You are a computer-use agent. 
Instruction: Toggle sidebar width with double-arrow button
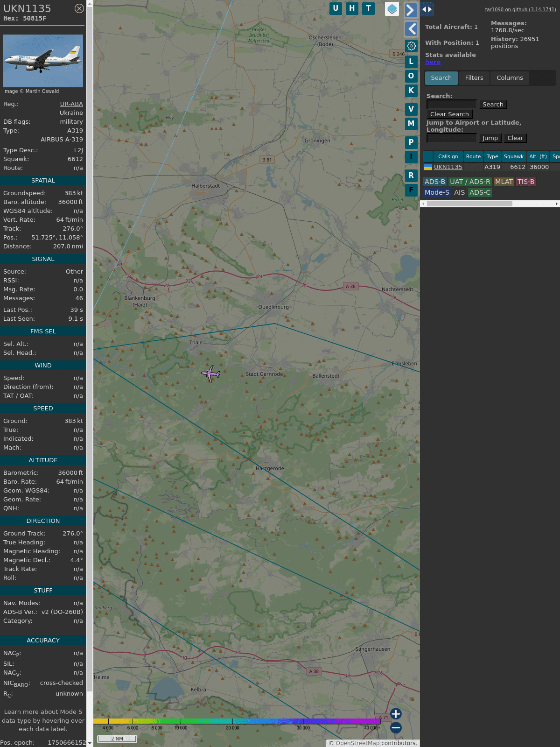pos(427,9)
